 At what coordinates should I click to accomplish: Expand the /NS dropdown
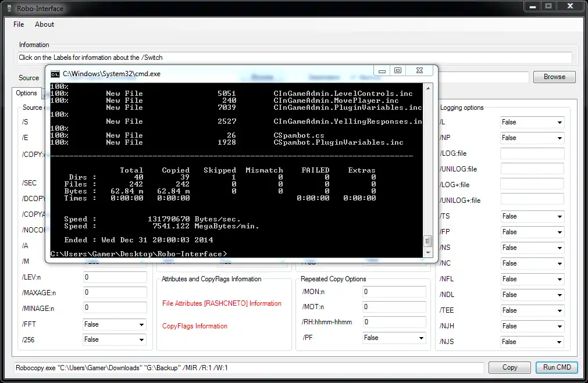coord(532,248)
